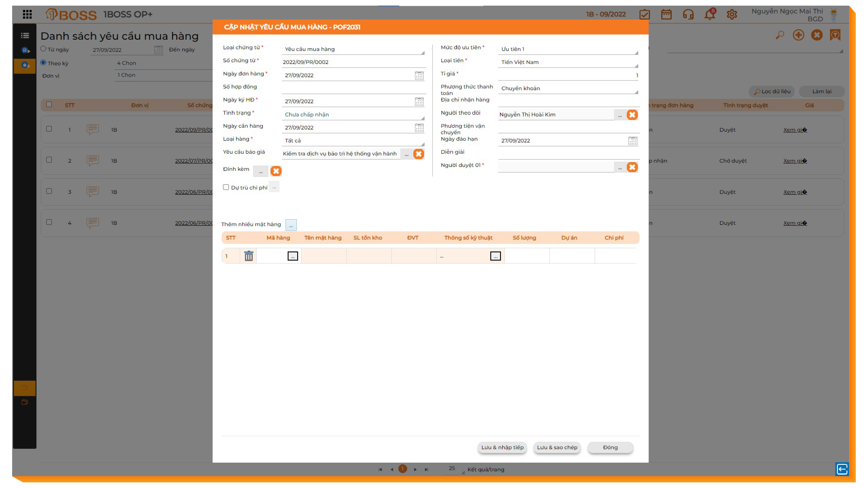Select the Từ ngày radio button
868x488 pixels.
pyautogui.click(x=43, y=49)
